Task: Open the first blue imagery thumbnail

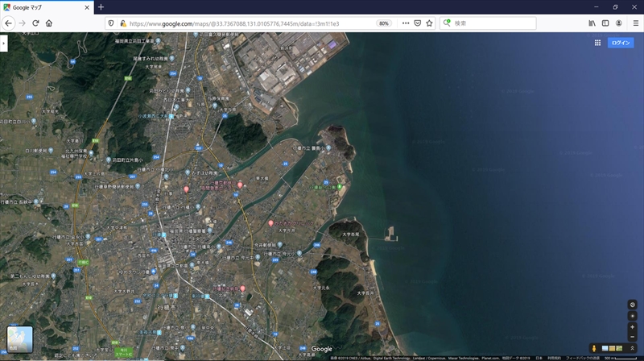Action: click(x=605, y=348)
